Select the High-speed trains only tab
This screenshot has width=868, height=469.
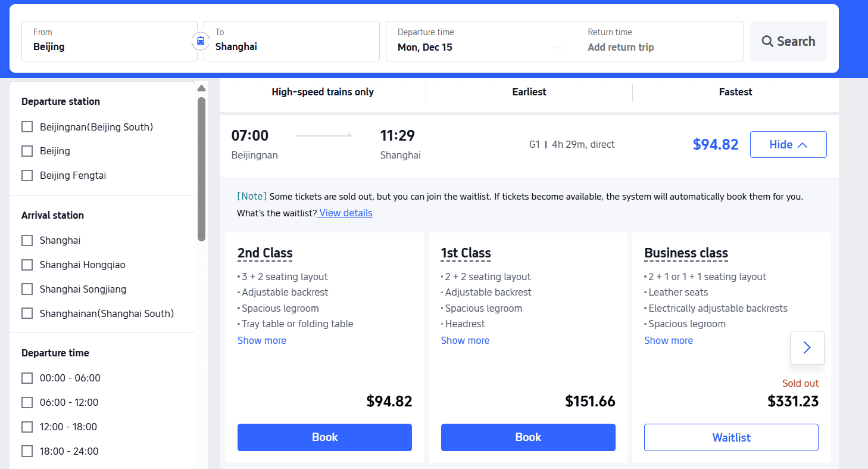[323, 92]
